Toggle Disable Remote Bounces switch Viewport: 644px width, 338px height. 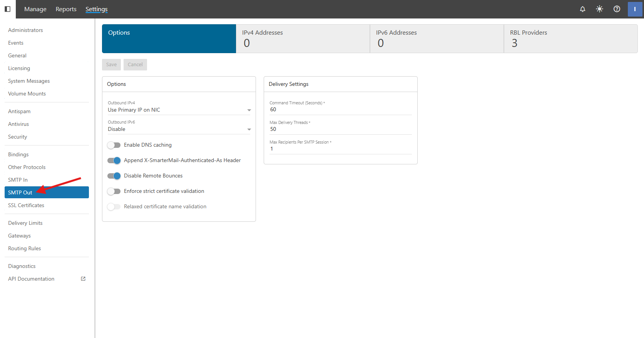point(114,176)
